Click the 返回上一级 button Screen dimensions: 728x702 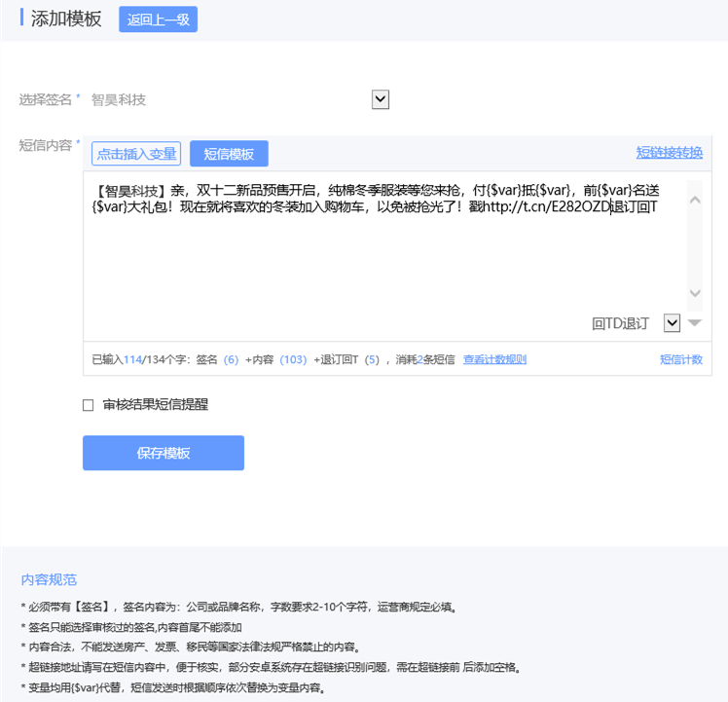[x=158, y=19]
